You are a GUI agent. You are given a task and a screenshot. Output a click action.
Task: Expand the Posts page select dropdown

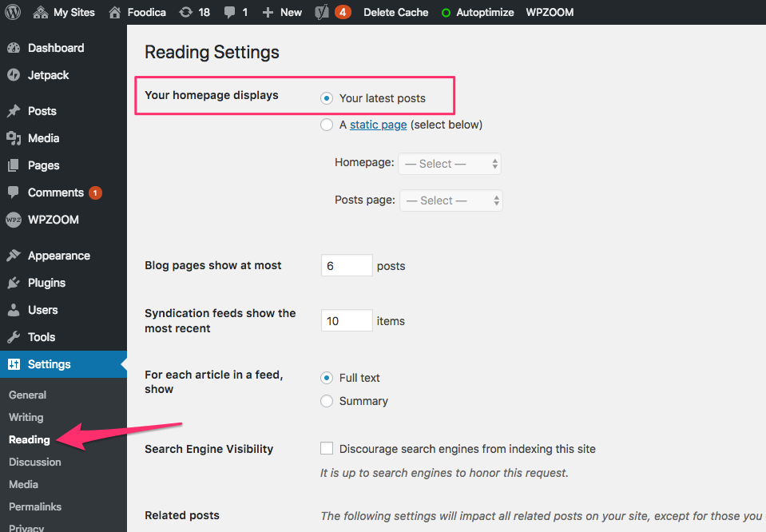(x=450, y=200)
